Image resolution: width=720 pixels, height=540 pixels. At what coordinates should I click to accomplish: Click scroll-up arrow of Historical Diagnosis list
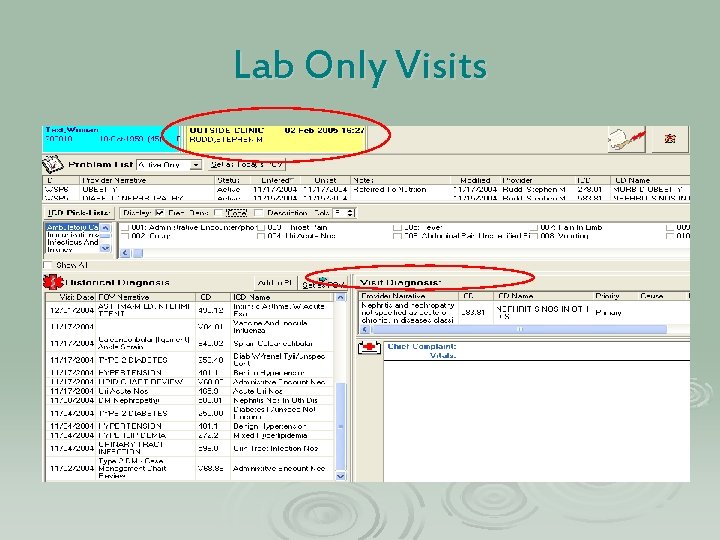[x=340, y=298]
